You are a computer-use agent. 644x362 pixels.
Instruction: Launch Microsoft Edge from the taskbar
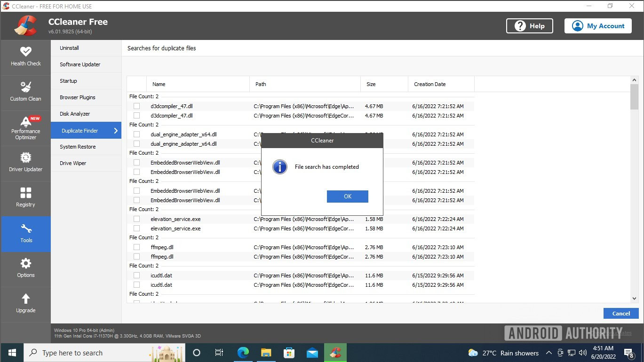pos(243,353)
